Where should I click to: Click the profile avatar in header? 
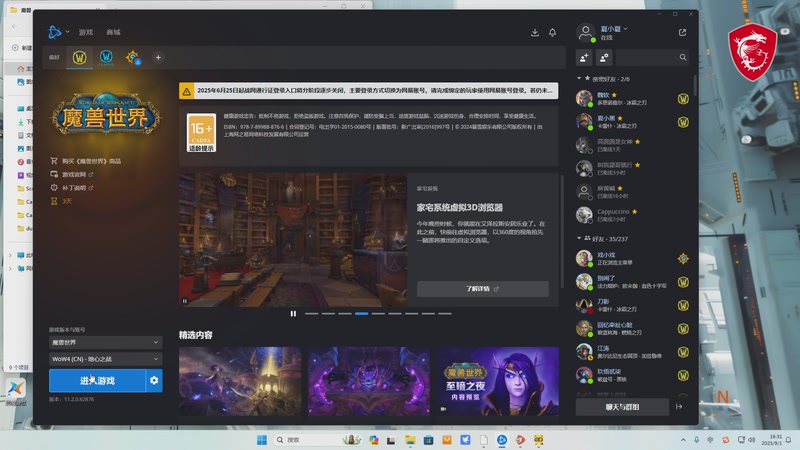tap(586, 33)
